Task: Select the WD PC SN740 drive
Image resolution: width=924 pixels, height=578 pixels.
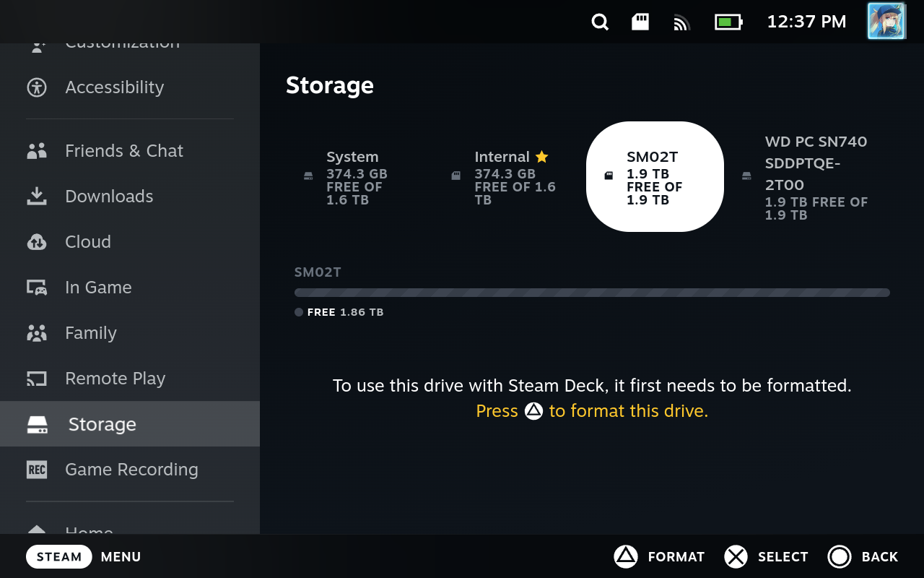Action: pyautogui.click(x=812, y=177)
